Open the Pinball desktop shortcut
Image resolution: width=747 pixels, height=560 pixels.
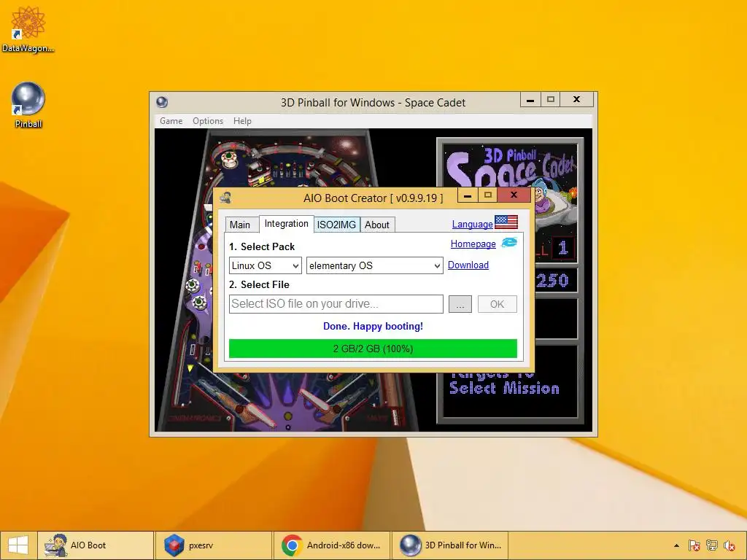click(x=28, y=105)
